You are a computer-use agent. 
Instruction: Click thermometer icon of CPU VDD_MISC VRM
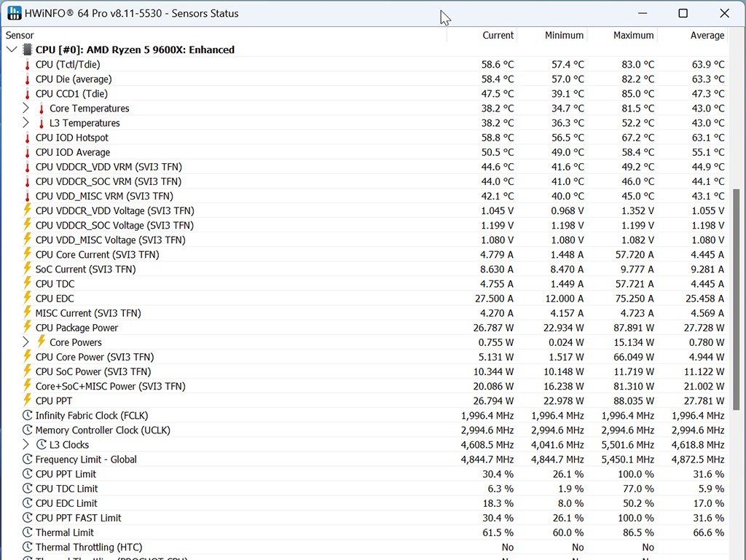coord(28,197)
